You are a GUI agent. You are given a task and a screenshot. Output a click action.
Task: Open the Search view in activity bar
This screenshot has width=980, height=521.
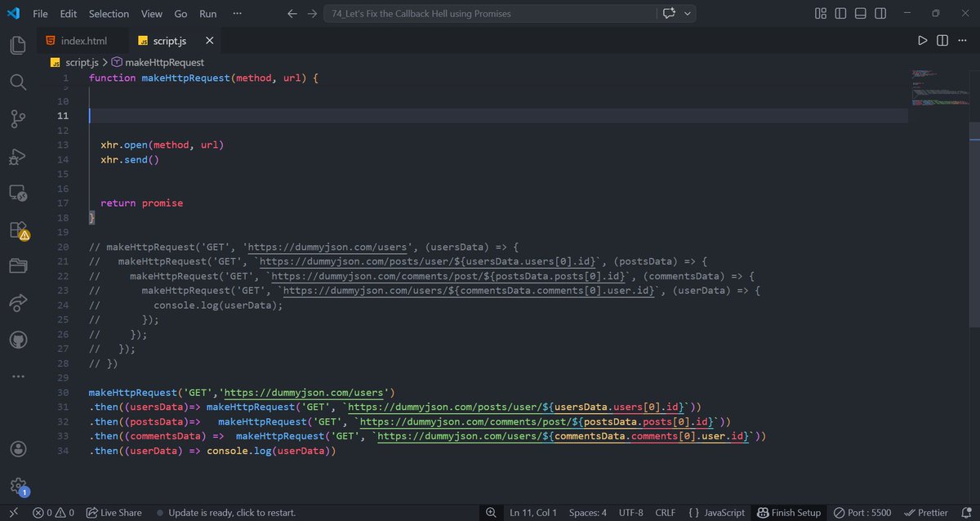pyautogui.click(x=18, y=82)
